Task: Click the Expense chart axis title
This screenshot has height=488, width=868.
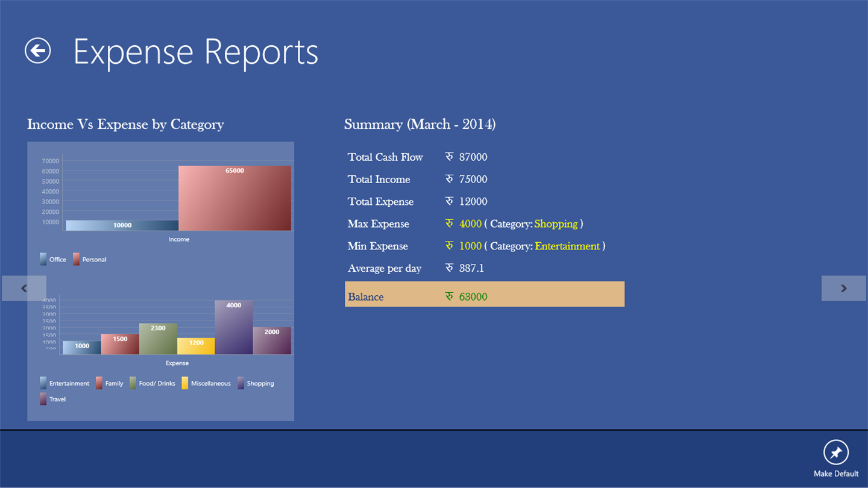Action: [177, 363]
